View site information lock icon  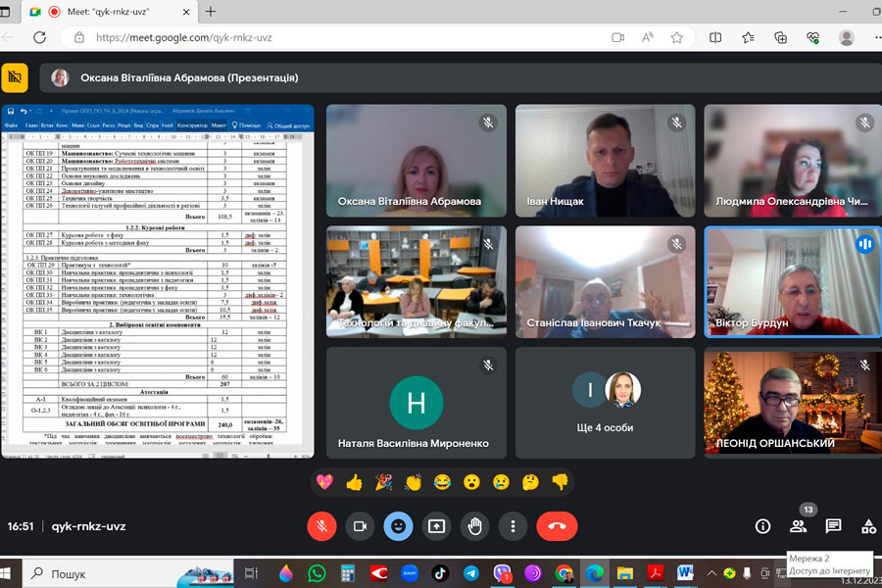[x=79, y=37]
